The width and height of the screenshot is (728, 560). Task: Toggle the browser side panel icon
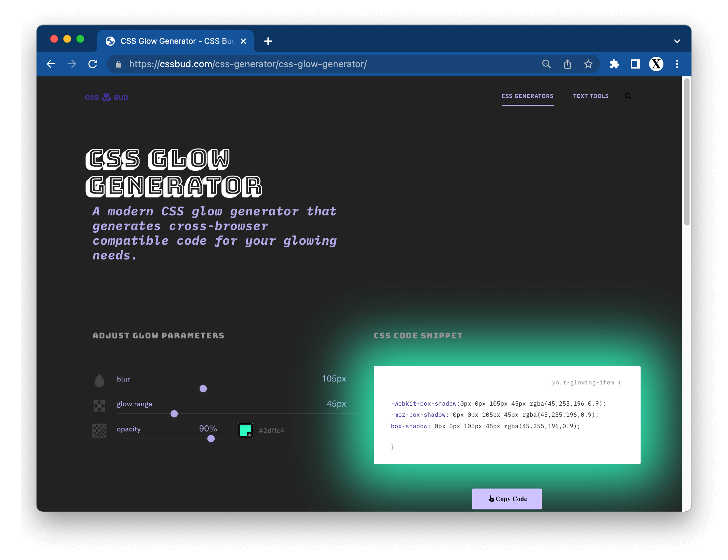coord(635,64)
